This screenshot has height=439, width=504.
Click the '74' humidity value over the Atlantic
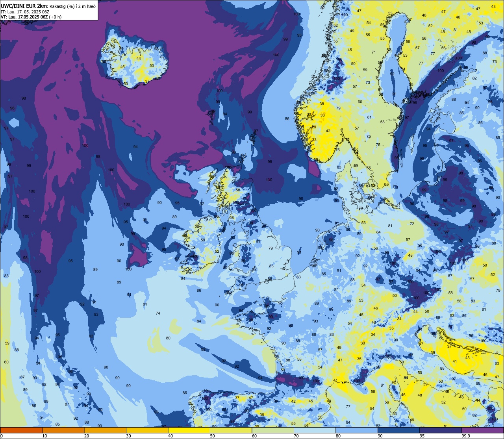158,313
